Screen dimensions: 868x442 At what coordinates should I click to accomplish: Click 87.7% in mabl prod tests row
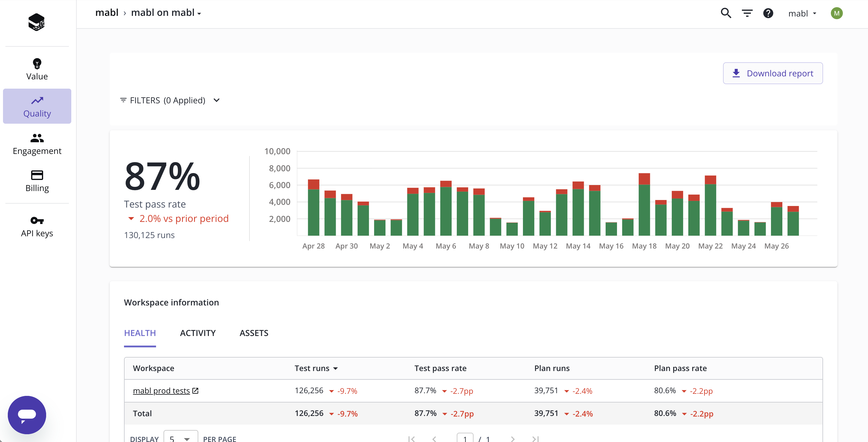click(x=425, y=390)
